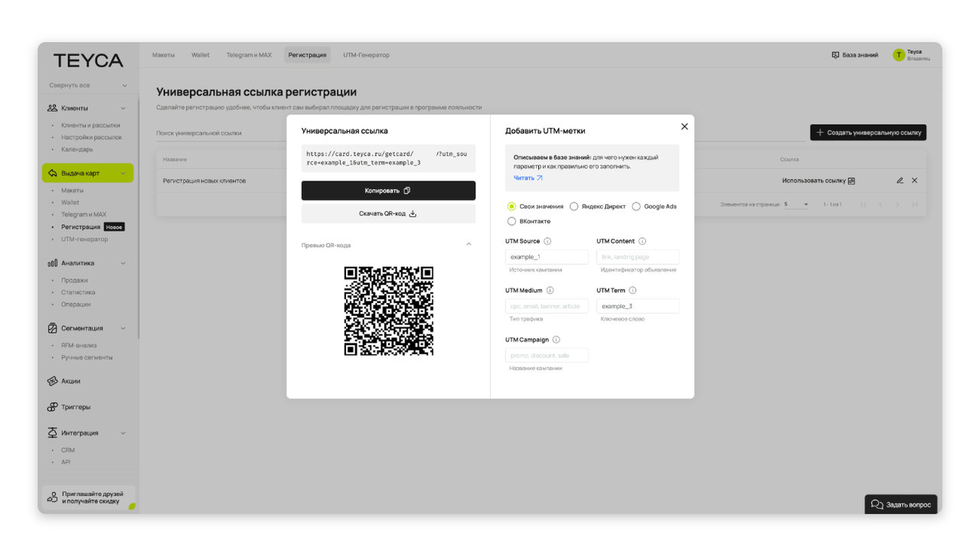Viewport: 980px width, 557px height.
Task: Click the Выдача карт icon in sidebar
Action: pyautogui.click(x=52, y=173)
